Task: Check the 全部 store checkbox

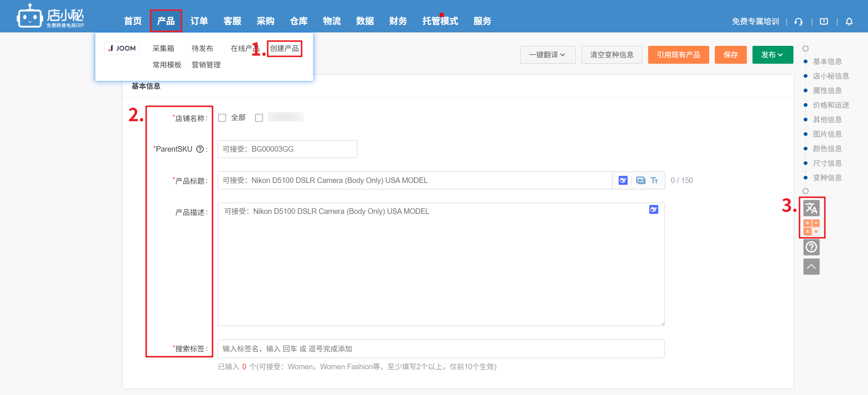Action: tap(222, 118)
